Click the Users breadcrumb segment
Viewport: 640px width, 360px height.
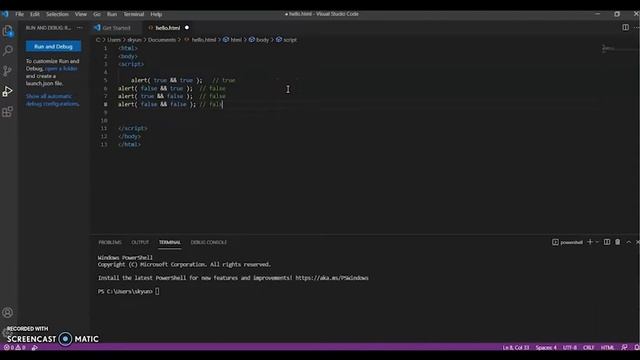click(x=114, y=40)
